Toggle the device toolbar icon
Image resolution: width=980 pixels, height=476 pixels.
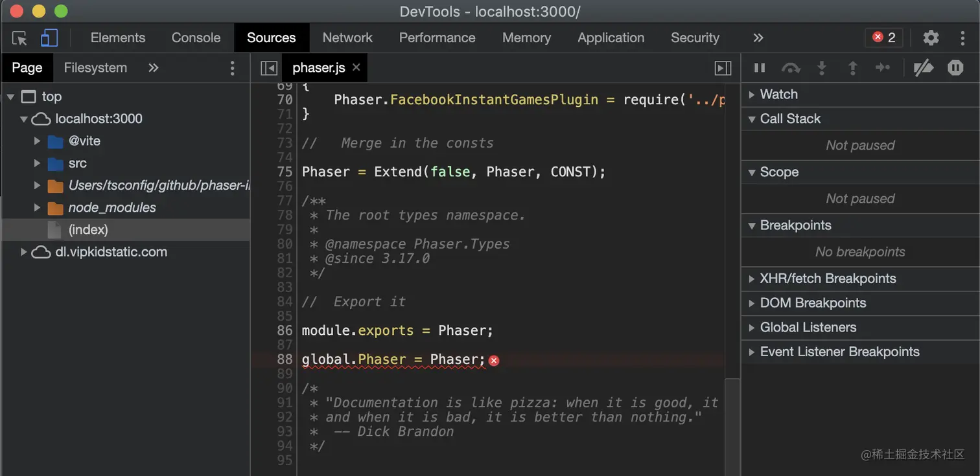point(49,38)
